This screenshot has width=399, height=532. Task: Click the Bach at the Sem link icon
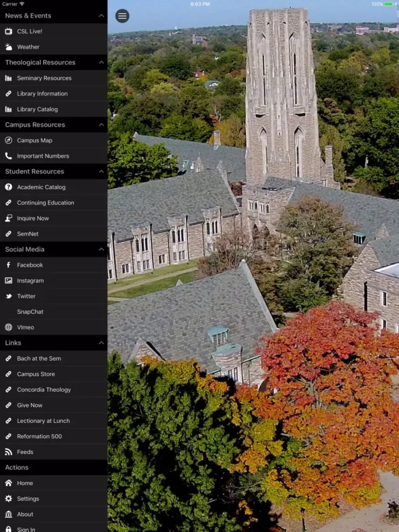pos(9,359)
